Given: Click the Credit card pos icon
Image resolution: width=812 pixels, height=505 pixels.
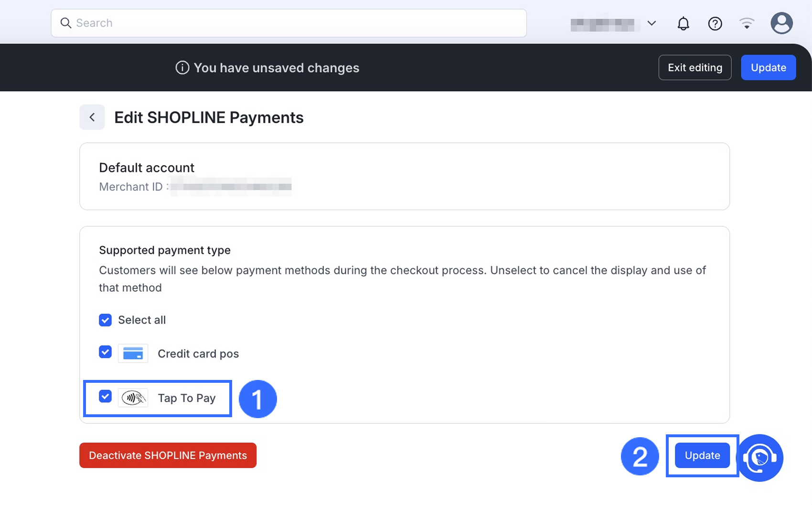Looking at the screenshot, I should point(133,353).
